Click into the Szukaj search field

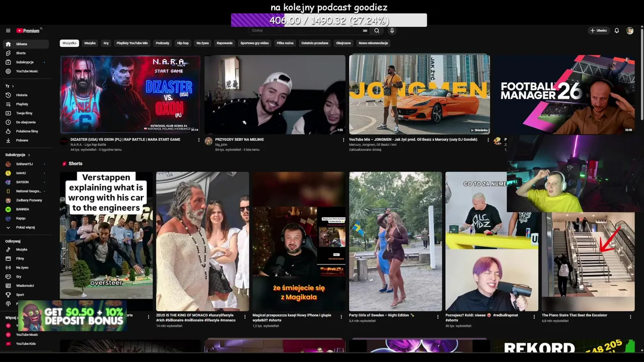(x=305, y=31)
